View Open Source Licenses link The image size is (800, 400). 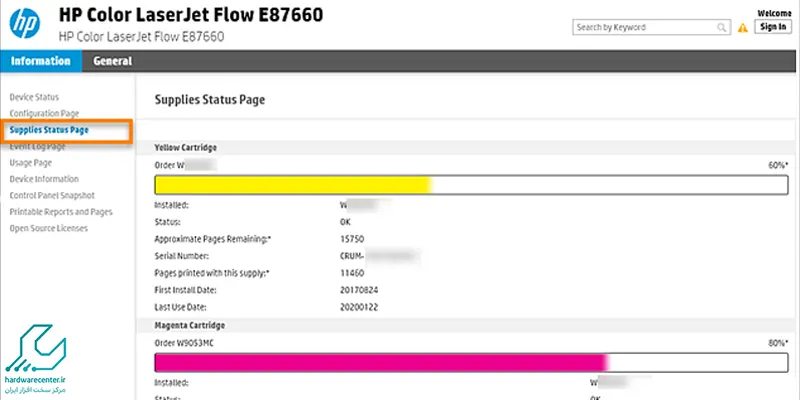tap(48, 228)
